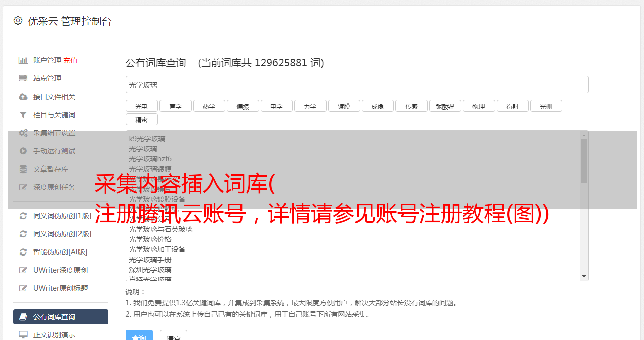Click the edit icon for UWriter深度原创

[x=23, y=270]
